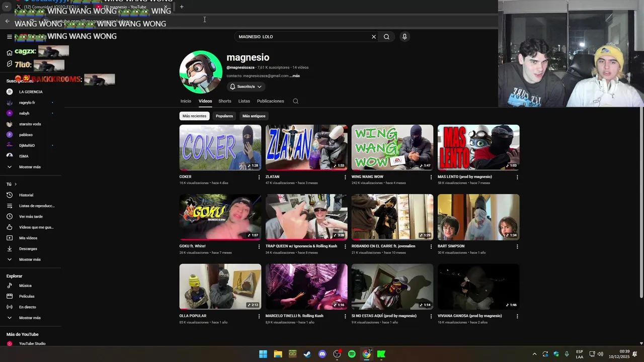Screen dimensions: 644x362
Task: Expand Mostrar más below Descargas
Action: 30,259
